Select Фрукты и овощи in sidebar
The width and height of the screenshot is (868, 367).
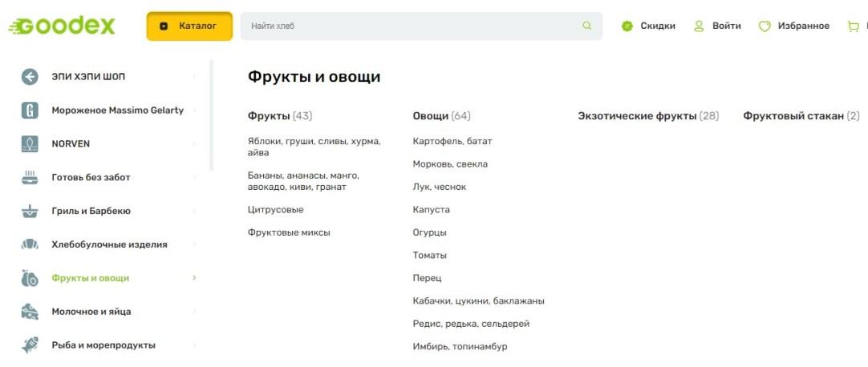[90, 278]
